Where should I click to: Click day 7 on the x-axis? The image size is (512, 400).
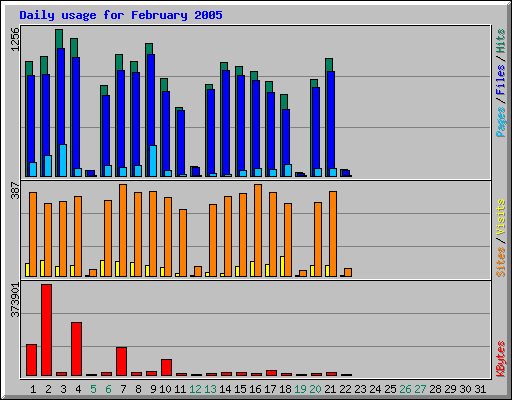coord(123,389)
